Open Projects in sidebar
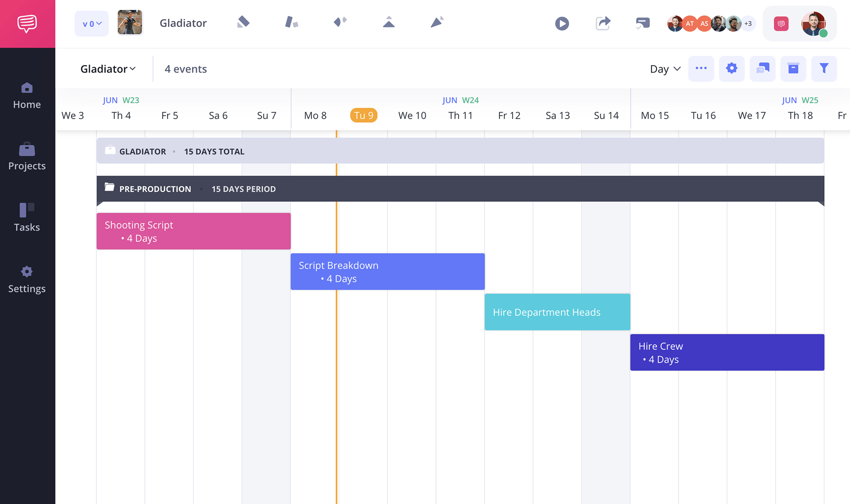This screenshot has height=504, width=850. 27,157
